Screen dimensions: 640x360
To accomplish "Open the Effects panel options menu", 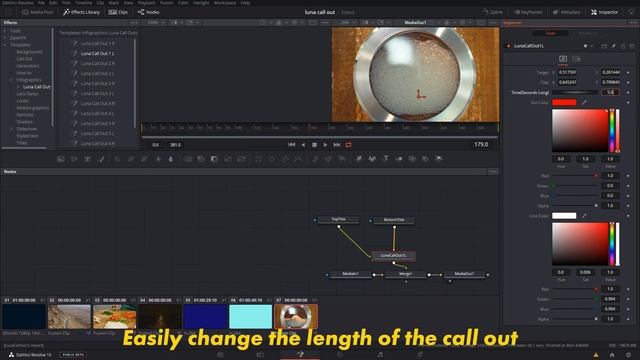I will [134, 23].
